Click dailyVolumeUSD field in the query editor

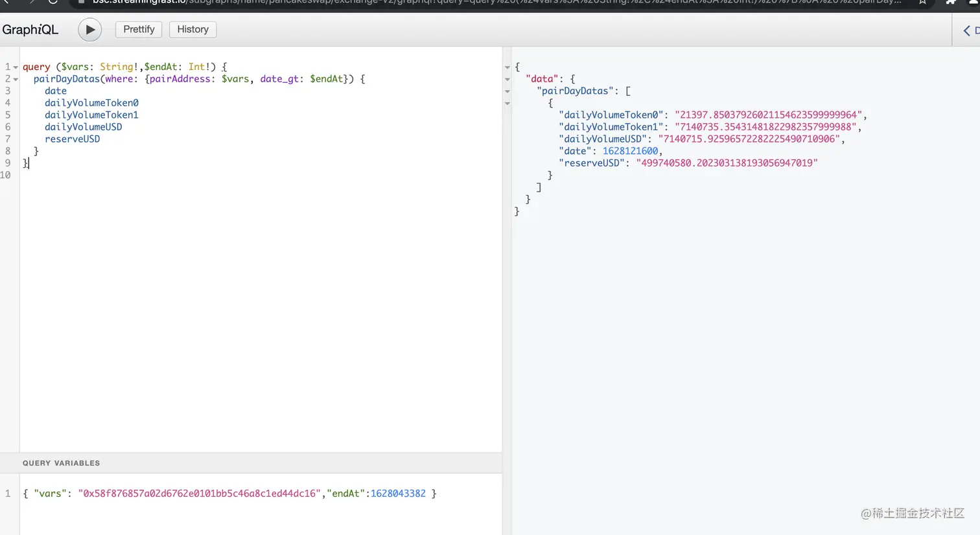pyautogui.click(x=84, y=127)
